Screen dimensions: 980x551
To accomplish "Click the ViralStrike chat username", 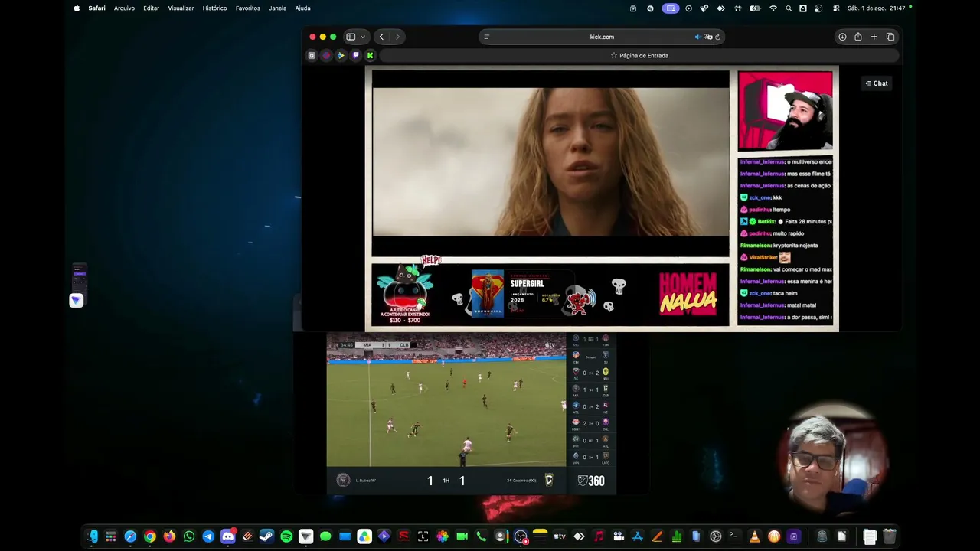I will [763, 258].
